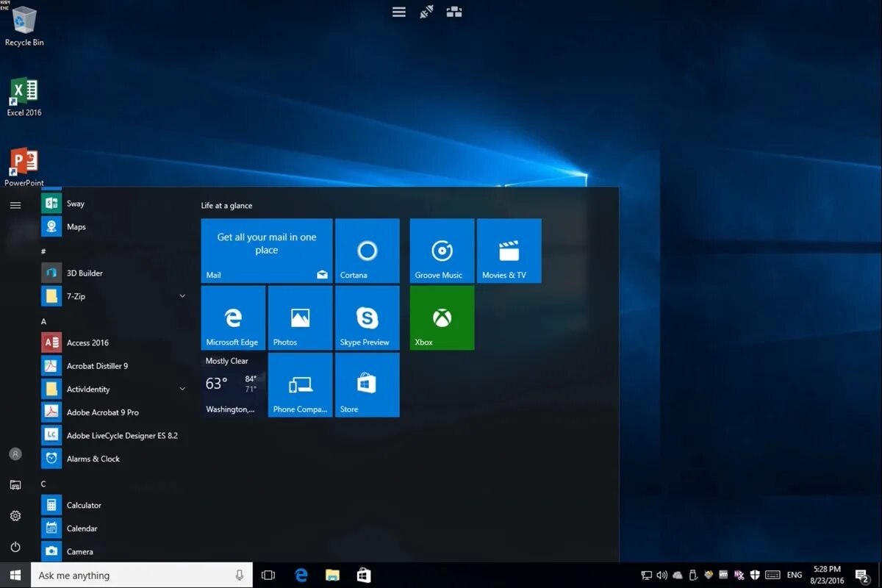The width and height of the screenshot is (882, 588).
Task: Open the Photos app tile
Action: tap(300, 318)
